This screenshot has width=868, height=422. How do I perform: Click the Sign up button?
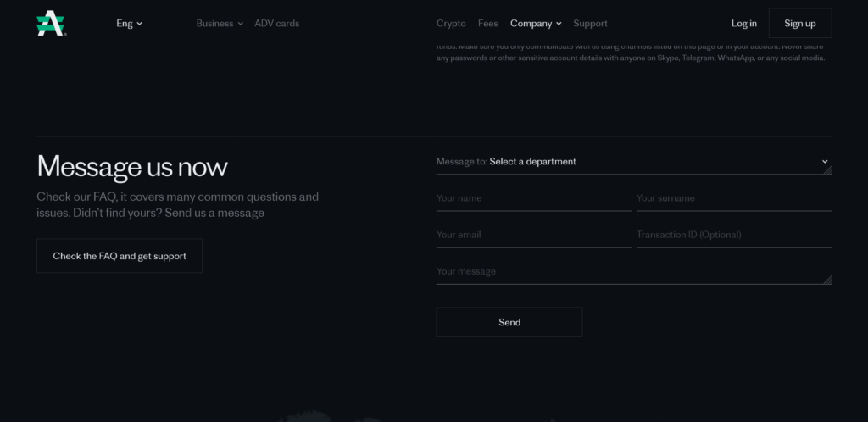(x=800, y=23)
